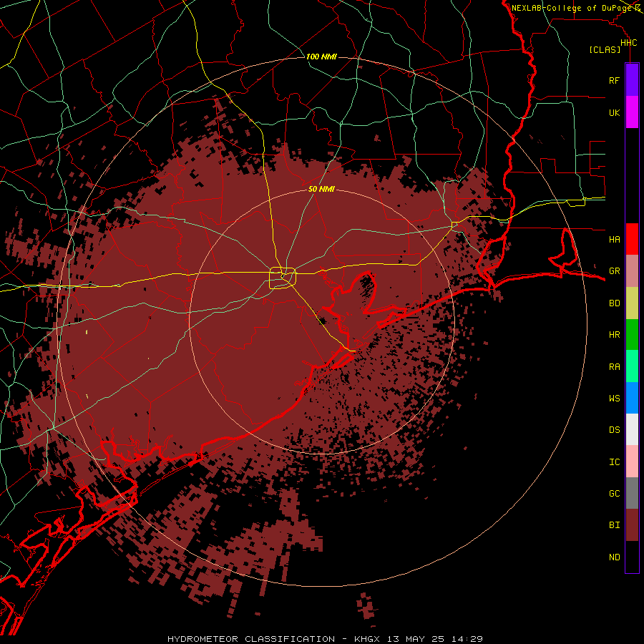This screenshot has width=644, height=644.
Task: Click the HA legend label
Action: click(x=614, y=239)
